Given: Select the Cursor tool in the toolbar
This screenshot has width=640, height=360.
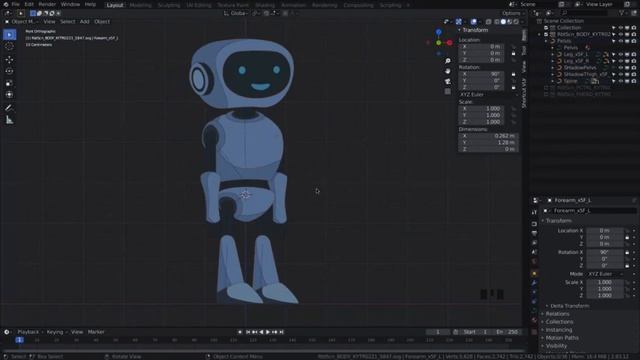Looking at the screenshot, I should tap(9, 47).
